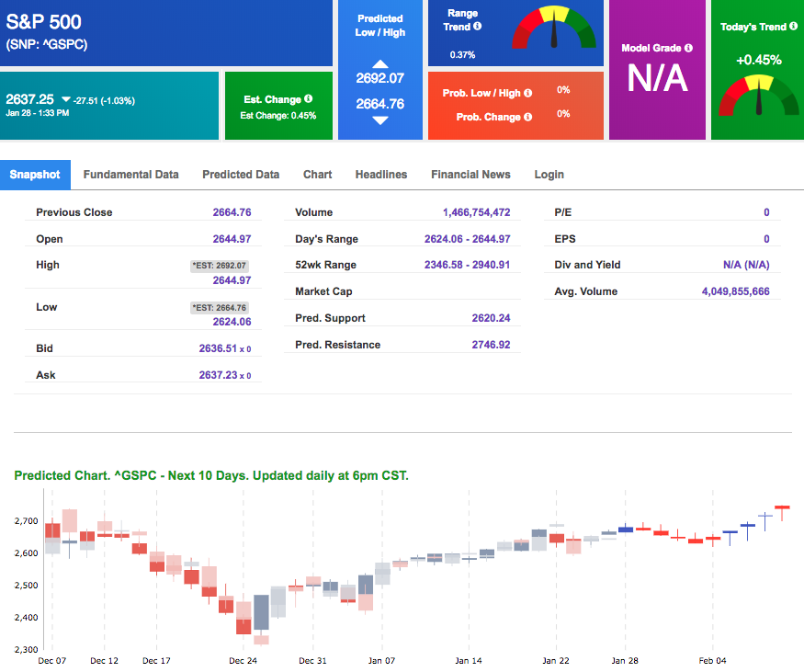Click the info icon next to Today's Trend
This screenshot has height=672, width=804.
click(794, 26)
